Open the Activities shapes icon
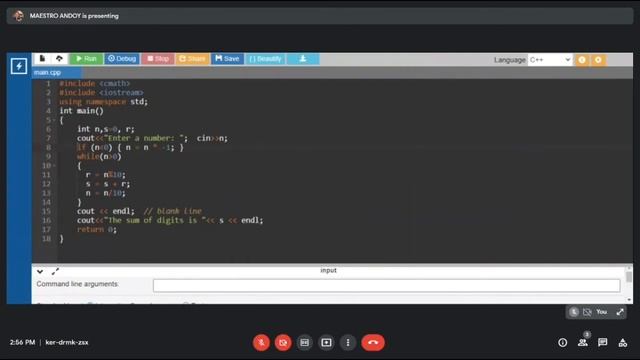This screenshot has width=640, height=360. click(623, 342)
